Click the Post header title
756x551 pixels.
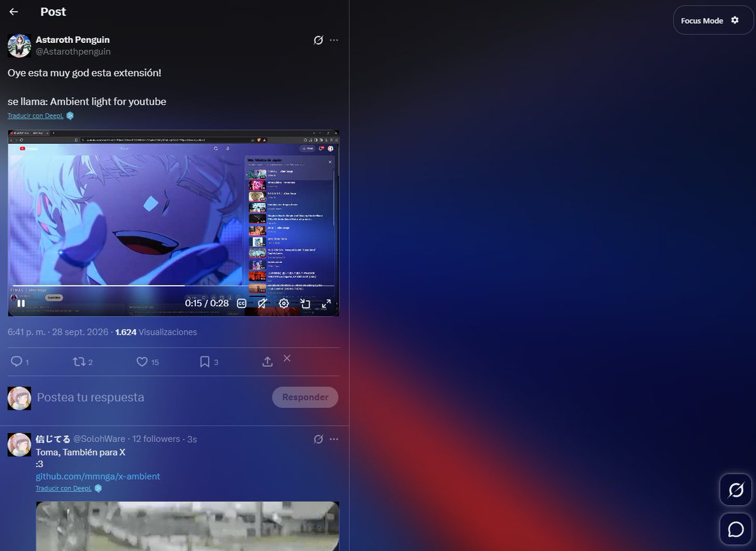[x=53, y=12]
